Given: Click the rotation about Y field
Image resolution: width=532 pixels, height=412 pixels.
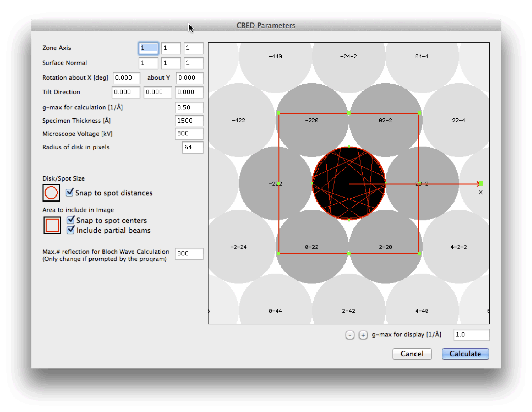Looking at the screenshot, I should pos(190,78).
